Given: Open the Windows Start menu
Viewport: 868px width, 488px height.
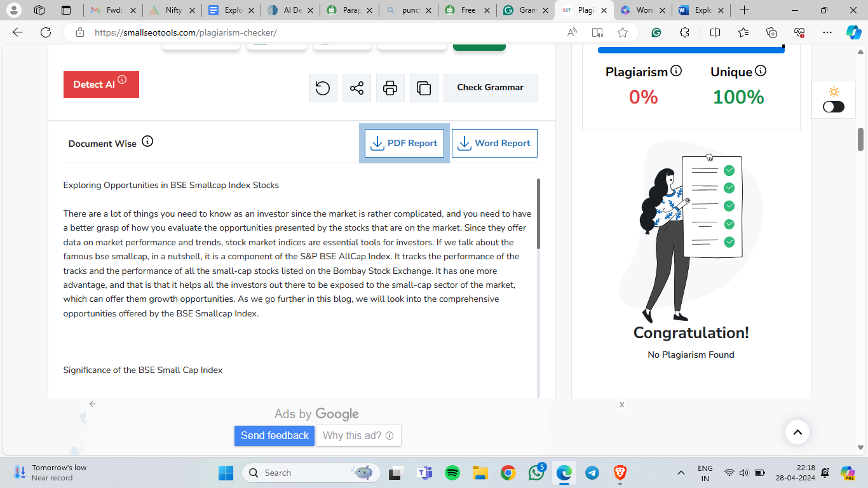Looking at the screenshot, I should [226, 473].
